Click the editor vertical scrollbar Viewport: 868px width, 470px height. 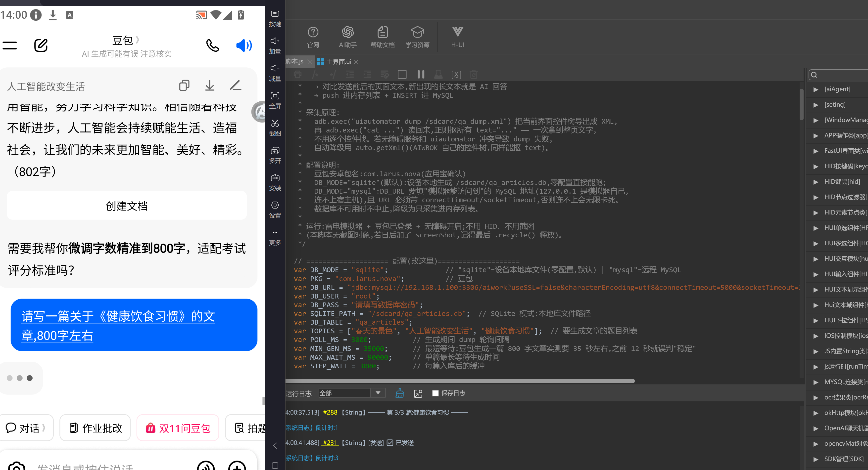tap(802, 104)
